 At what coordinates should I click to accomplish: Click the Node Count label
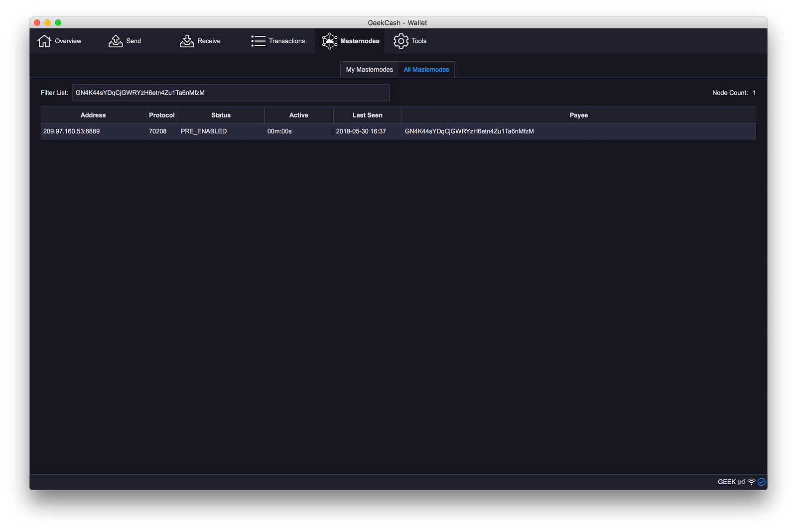730,93
